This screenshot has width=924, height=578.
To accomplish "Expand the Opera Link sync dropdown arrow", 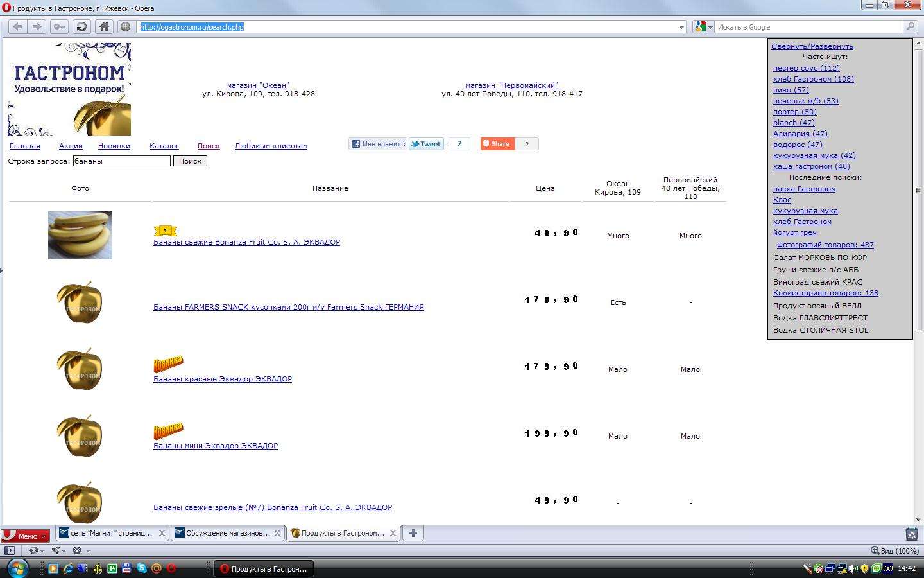I will 42,550.
